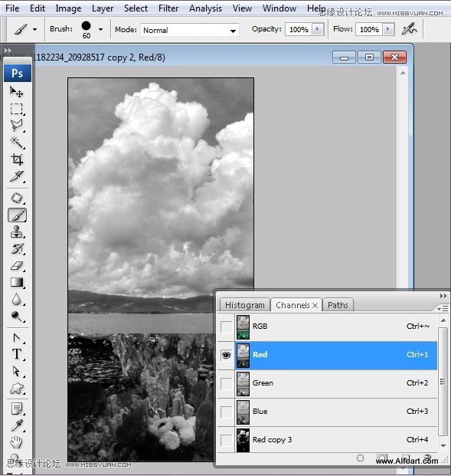Select the Hand tool
Image resolution: width=451 pixels, height=476 pixels.
pos(16,442)
